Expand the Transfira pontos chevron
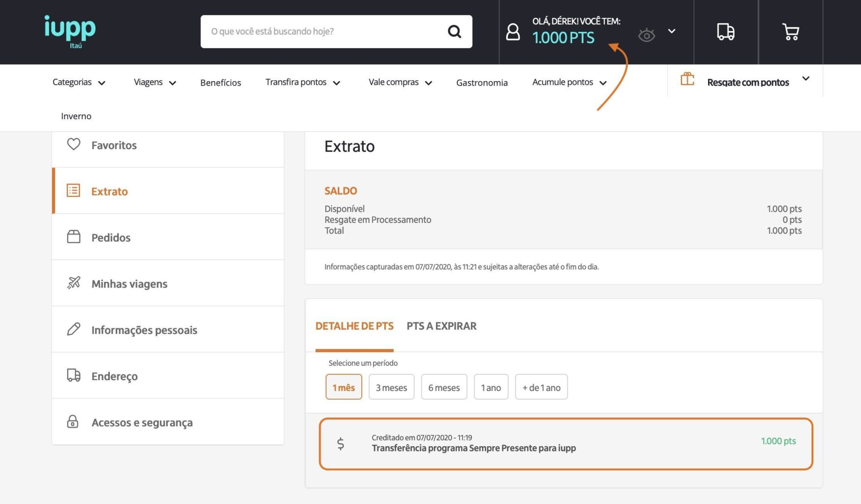The image size is (861, 504). pyautogui.click(x=337, y=83)
